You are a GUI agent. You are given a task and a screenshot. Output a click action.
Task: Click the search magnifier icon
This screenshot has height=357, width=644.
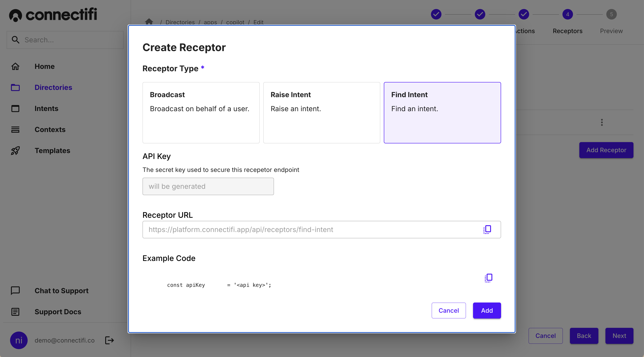(x=16, y=40)
